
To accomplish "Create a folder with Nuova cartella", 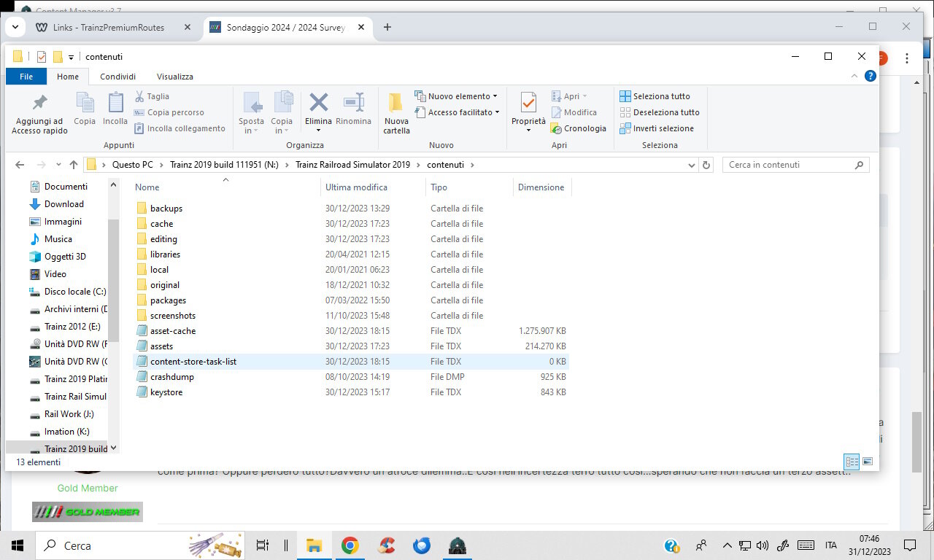I will [x=396, y=113].
